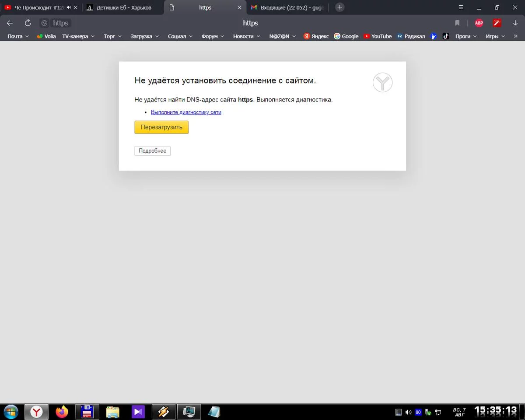Click the 15:35:13 taskbar clock
Image resolution: width=525 pixels, height=420 pixels.
496,410
